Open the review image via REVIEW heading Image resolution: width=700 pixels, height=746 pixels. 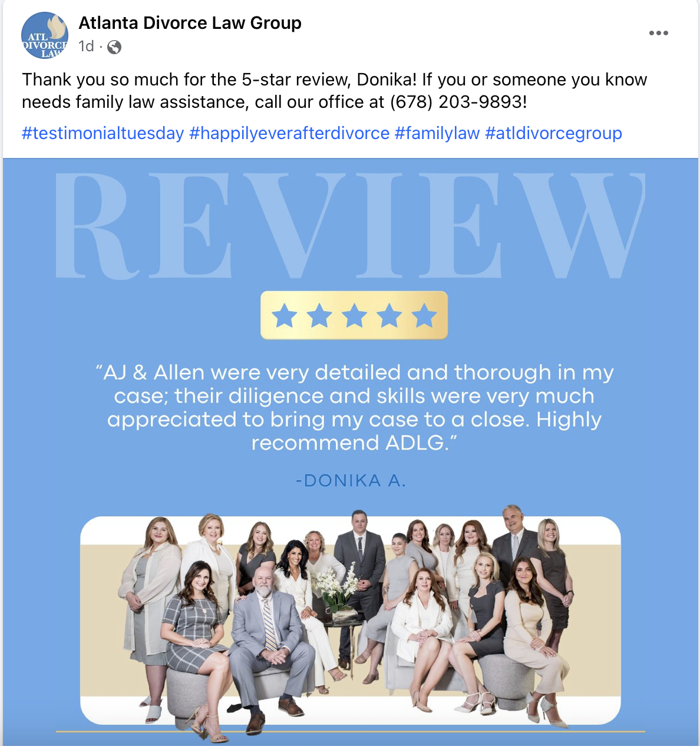click(x=350, y=226)
